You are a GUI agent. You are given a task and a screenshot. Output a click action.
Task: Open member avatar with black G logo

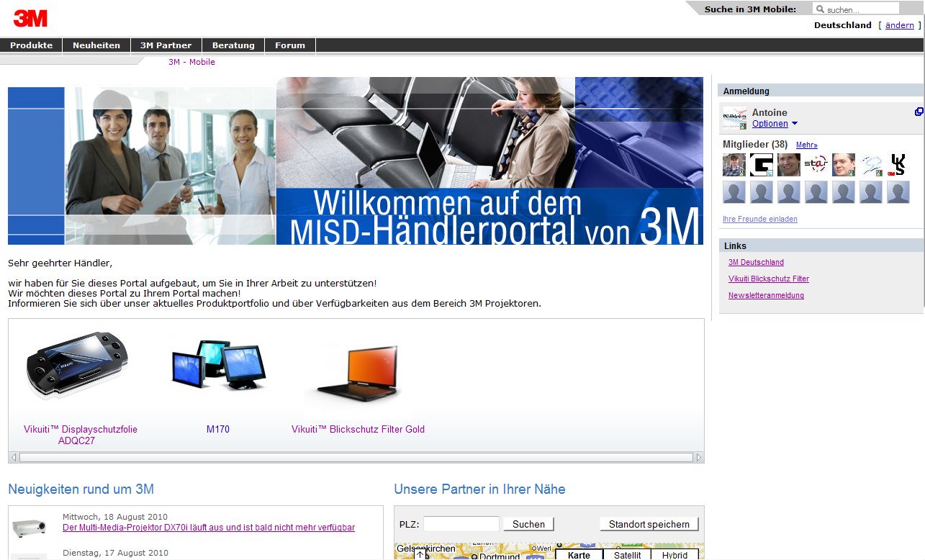(762, 165)
